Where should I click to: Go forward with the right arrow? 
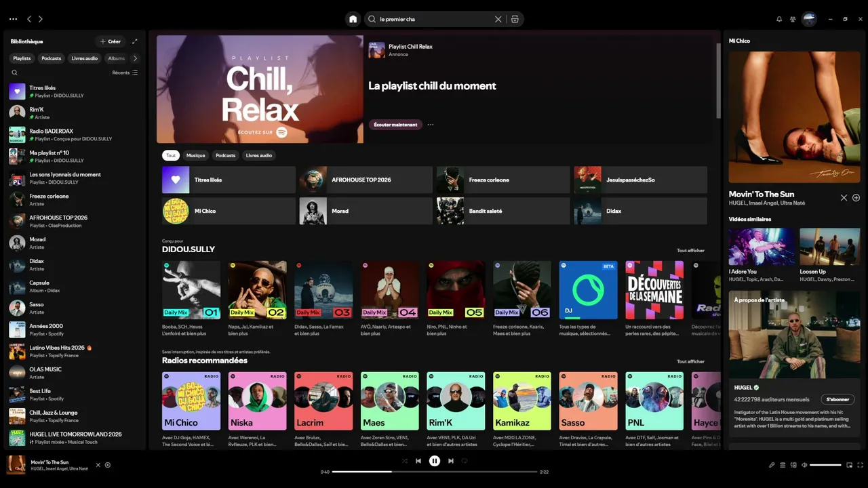click(41, 19)
